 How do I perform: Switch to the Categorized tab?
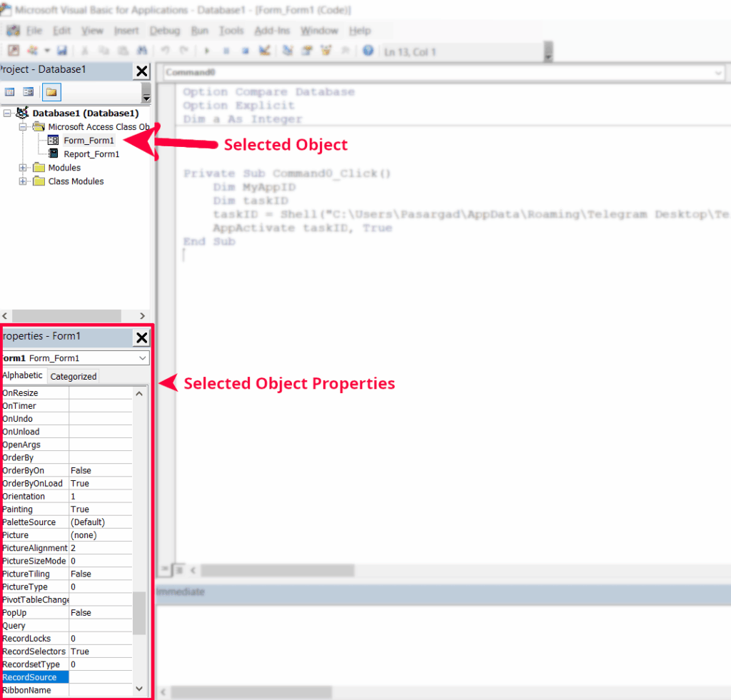point(74,377)
